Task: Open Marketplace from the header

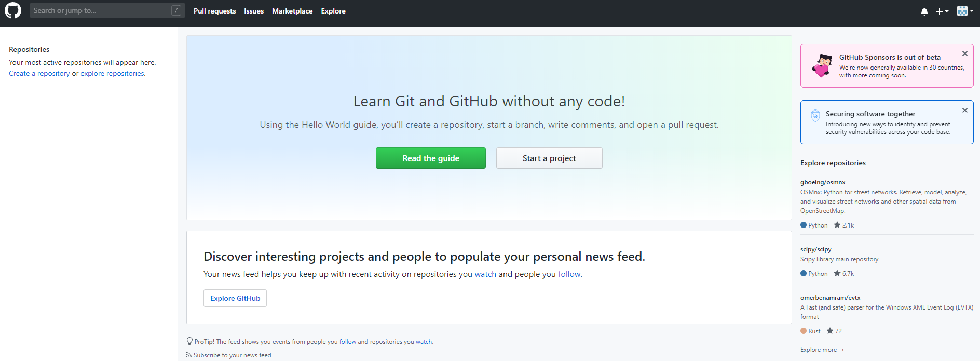Action: 292,11
